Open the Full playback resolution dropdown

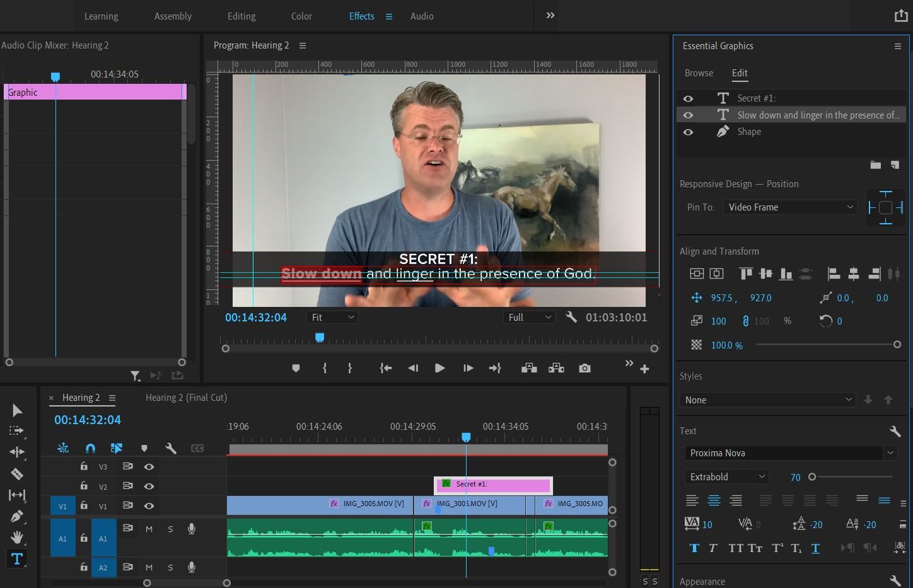tap(529, 317)
